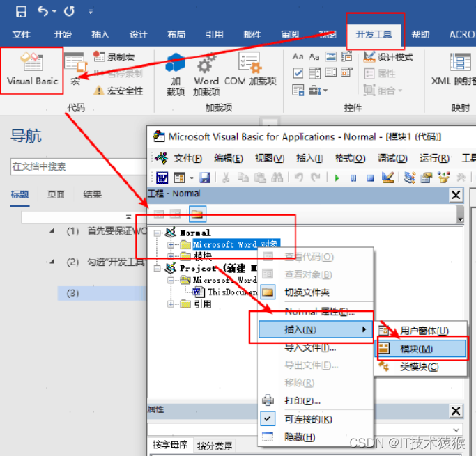Click the Design Mode icon in VBA toolbar

tap(387, 178)
